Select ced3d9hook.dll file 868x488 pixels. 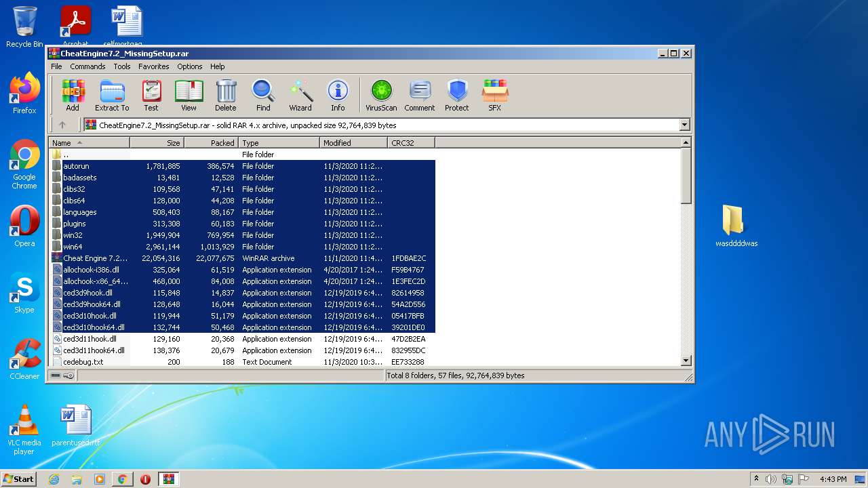(242, 293)
